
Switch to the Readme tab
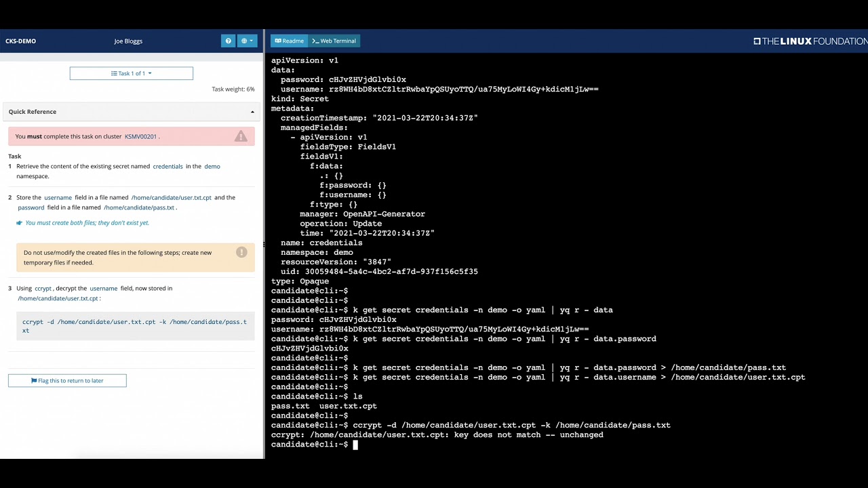point(290,41)
